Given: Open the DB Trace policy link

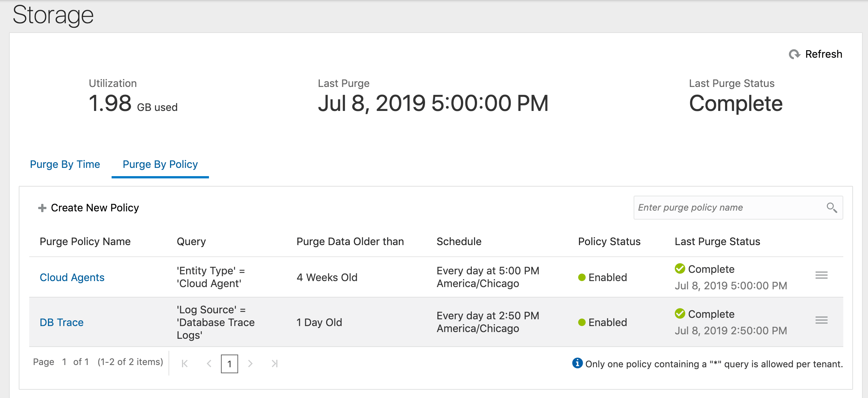Looking at the screenshot, I should pyautogui.click(x=61, y=323).
